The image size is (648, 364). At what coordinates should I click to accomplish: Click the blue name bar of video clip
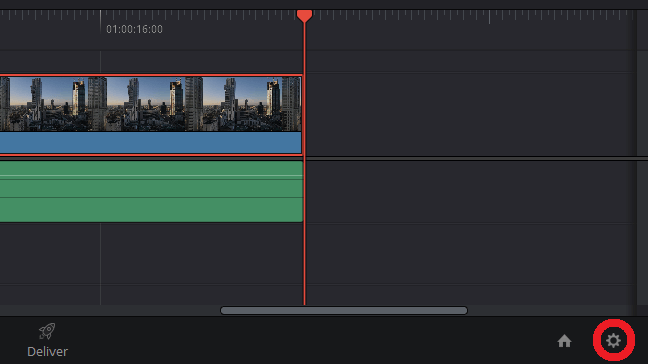pyautogui.click(x=151, y=143)
